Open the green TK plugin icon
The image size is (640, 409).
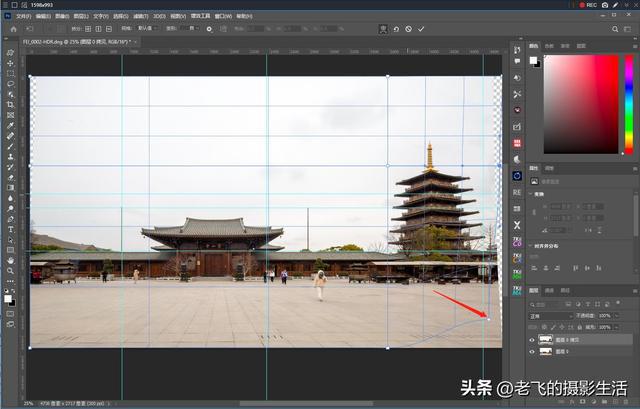tap(517, 274)
